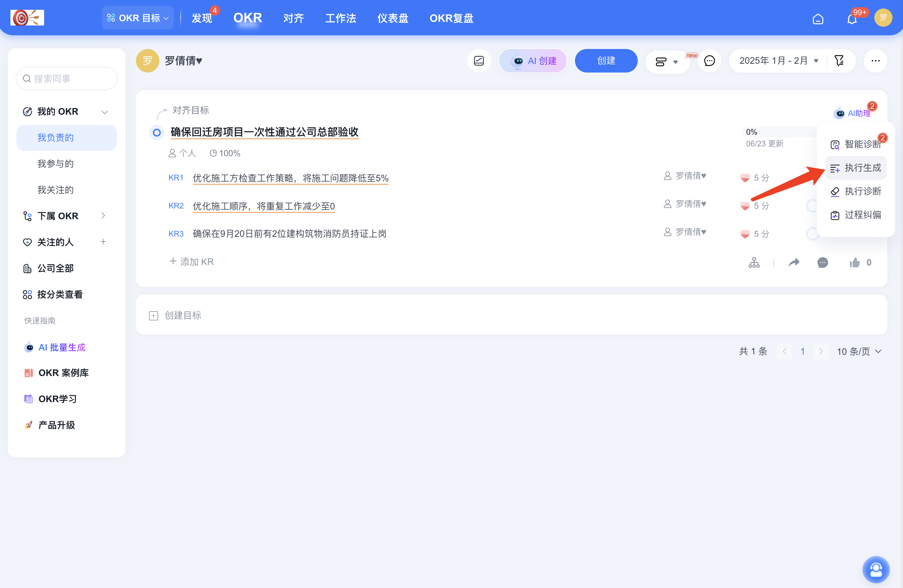Open comments with the speech bubble icon
The image size is (903, 588).
(x=823, y=262)
